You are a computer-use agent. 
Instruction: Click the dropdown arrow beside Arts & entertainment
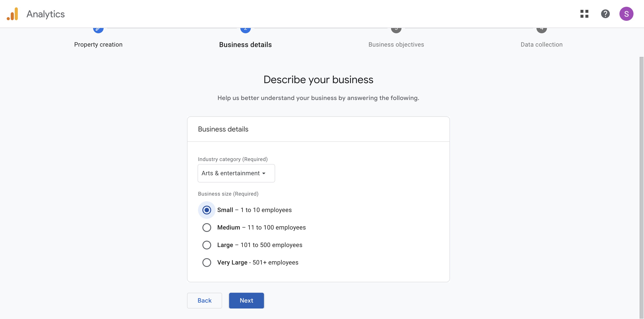click(x=264, y=173)
